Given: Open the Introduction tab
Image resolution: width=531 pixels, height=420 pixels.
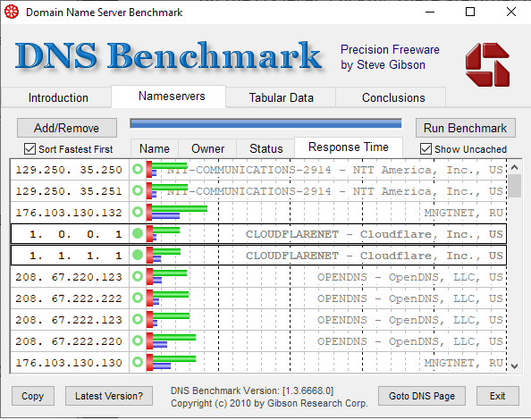Looking at the screenshot, I should (x=58, y=97).
